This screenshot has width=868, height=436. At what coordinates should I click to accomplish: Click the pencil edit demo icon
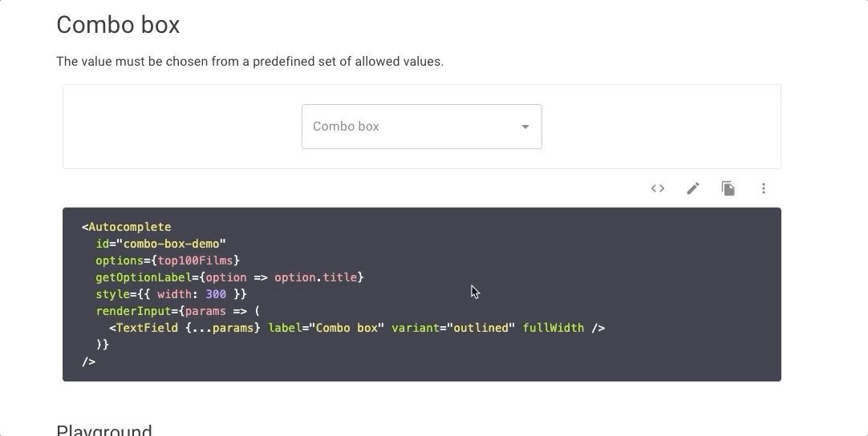[x=693, y=188]
